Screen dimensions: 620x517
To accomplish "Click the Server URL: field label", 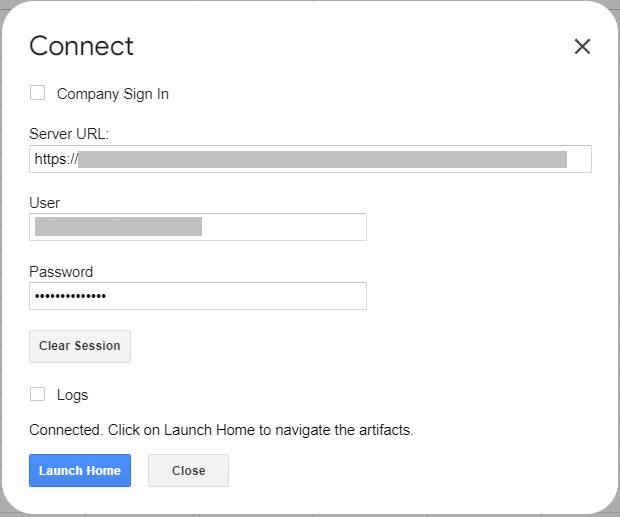I will click(x=69, y=134).
